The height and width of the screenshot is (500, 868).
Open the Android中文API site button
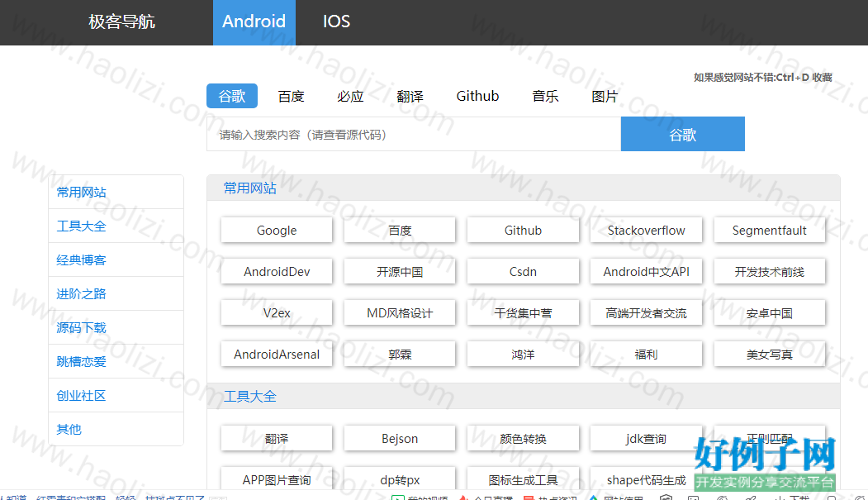646,271
